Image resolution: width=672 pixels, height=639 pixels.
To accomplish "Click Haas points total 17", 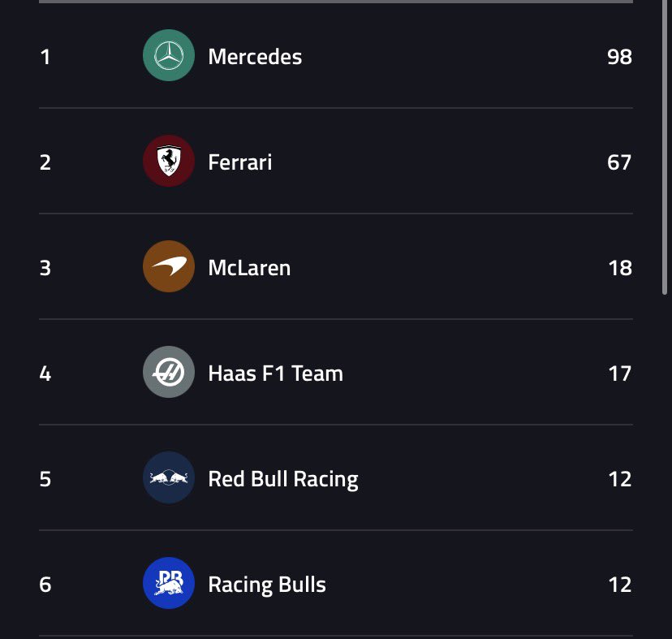I will click(620, 373).
